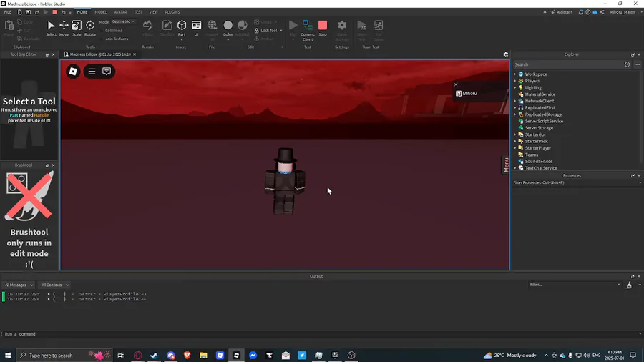Open the FILE menu
644x362 pixels.
(x=8, y=12)
